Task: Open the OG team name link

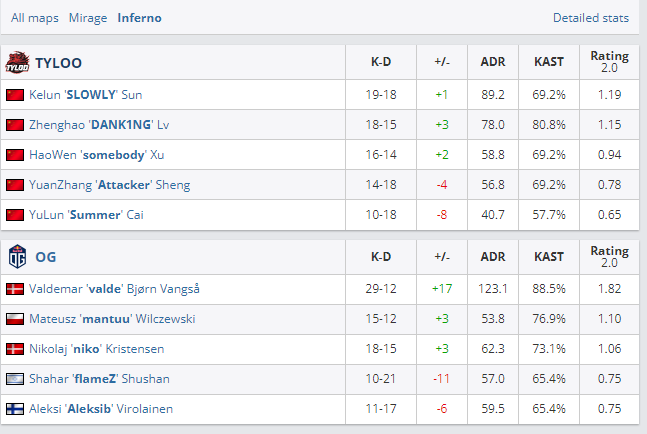Action: [x=46, y=257]
